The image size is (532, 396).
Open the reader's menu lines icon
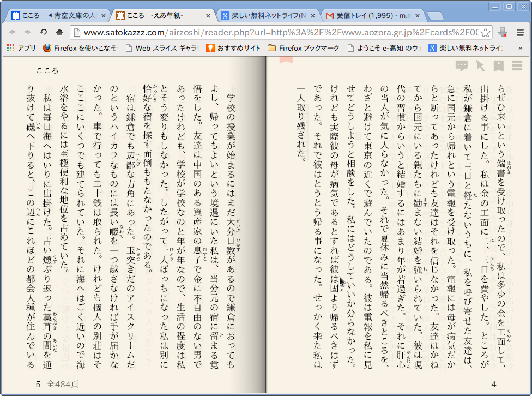point(517,65)
